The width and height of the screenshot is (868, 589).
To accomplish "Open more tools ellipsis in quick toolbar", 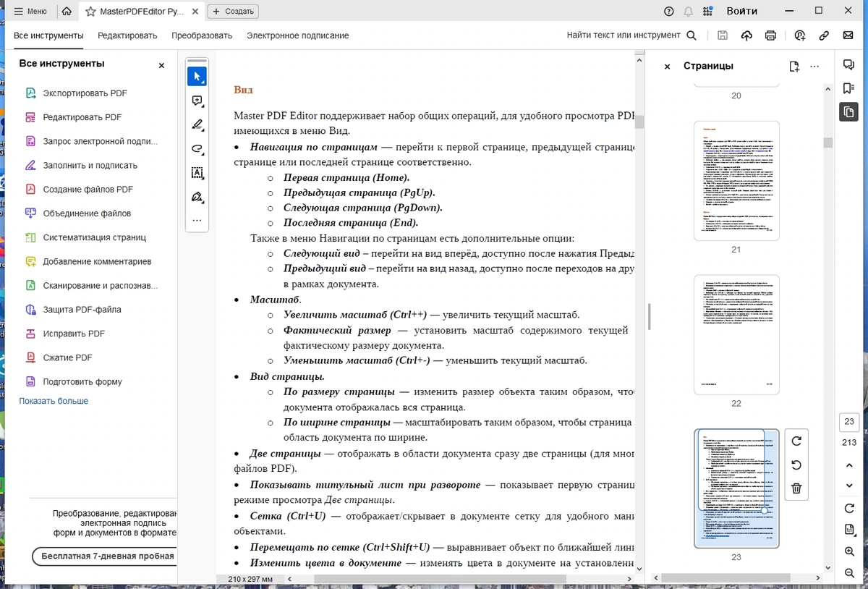I will click(197, 220).
